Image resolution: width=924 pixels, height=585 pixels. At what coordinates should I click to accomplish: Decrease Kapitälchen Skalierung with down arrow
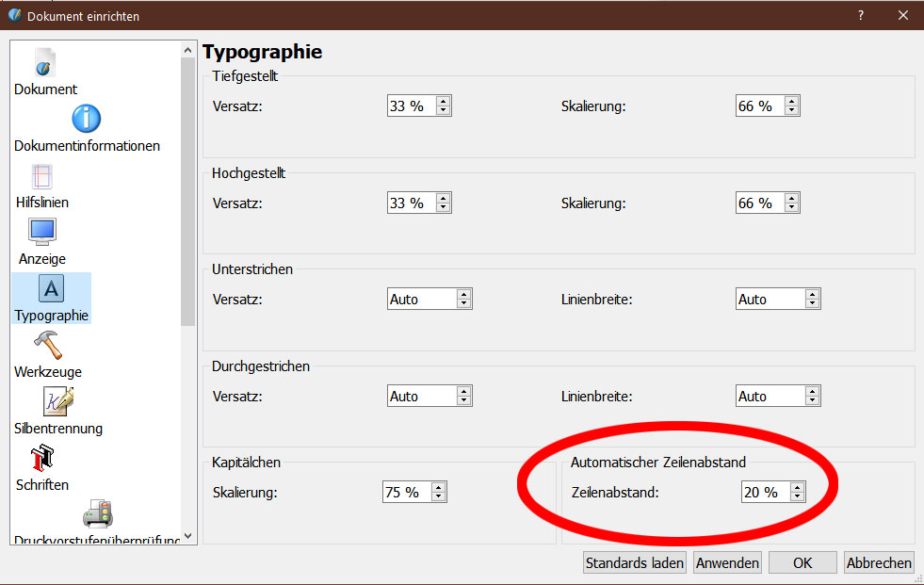pyautogui.click(x=438, y=497)
